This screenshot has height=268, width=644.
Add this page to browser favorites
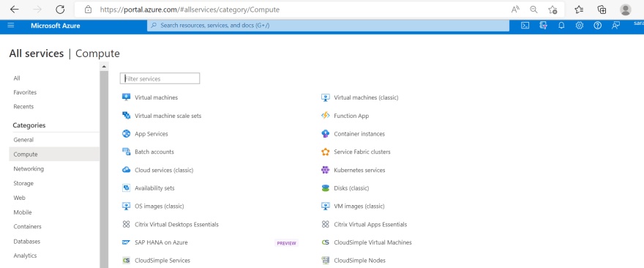553,10
